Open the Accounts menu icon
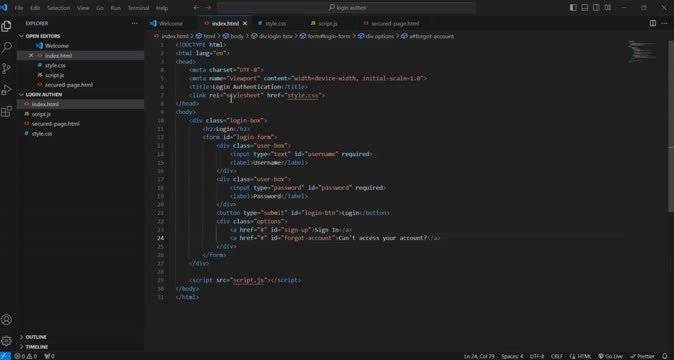 6,320
